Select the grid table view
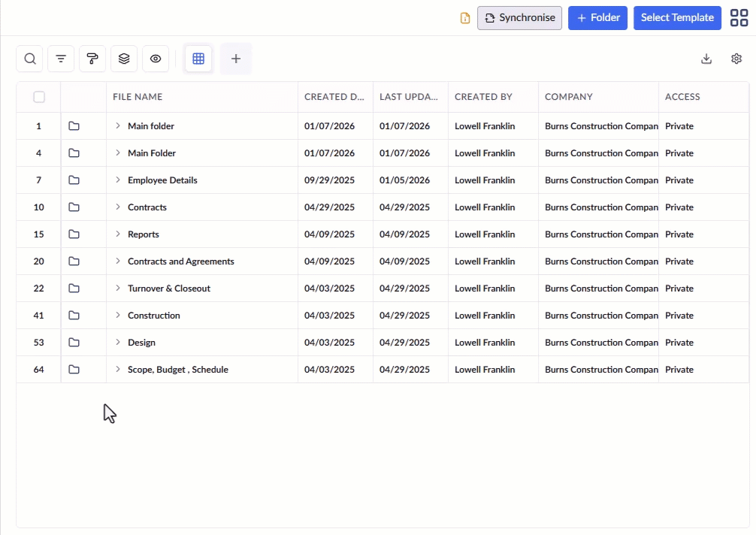Viewport: 756px width, 535px height. point(198,59)
